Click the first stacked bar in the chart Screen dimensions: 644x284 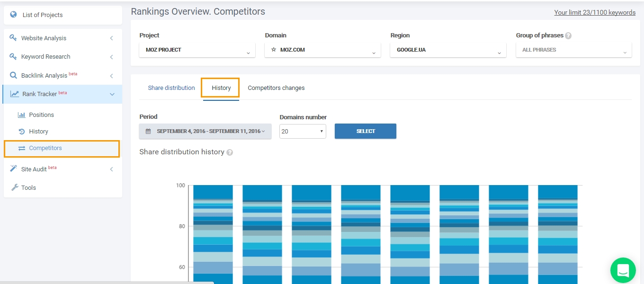click(213, 234)
